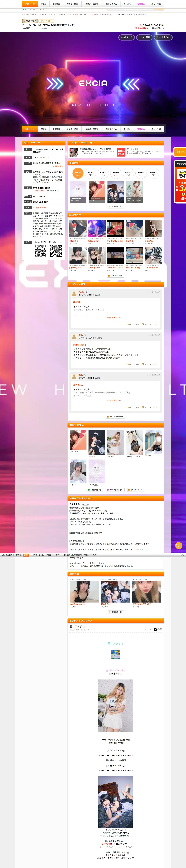Click ネット予約可 badge near title

[46, 21]
